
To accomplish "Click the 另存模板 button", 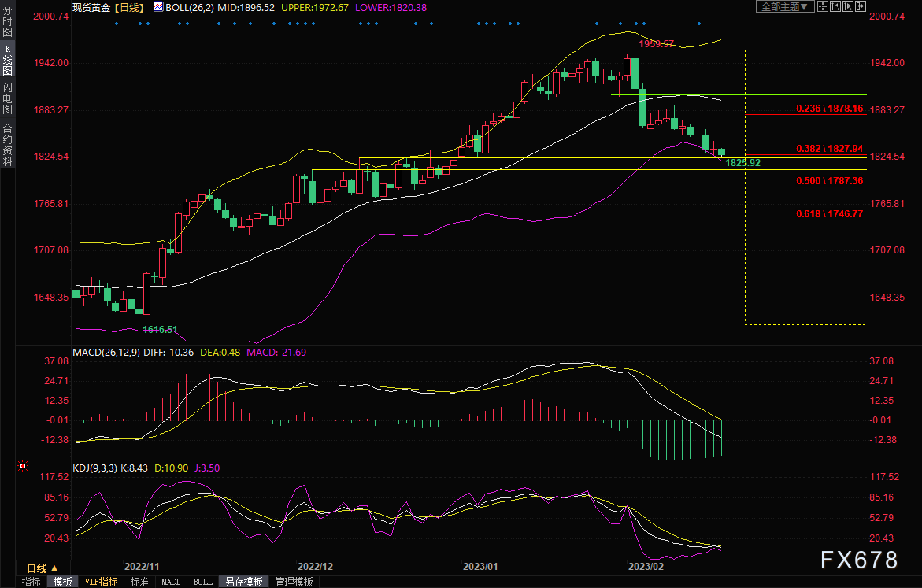I will pos(243,582).
